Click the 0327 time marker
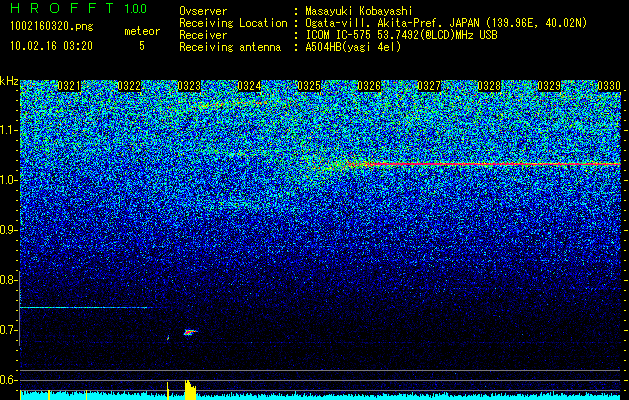 (429, 86)
